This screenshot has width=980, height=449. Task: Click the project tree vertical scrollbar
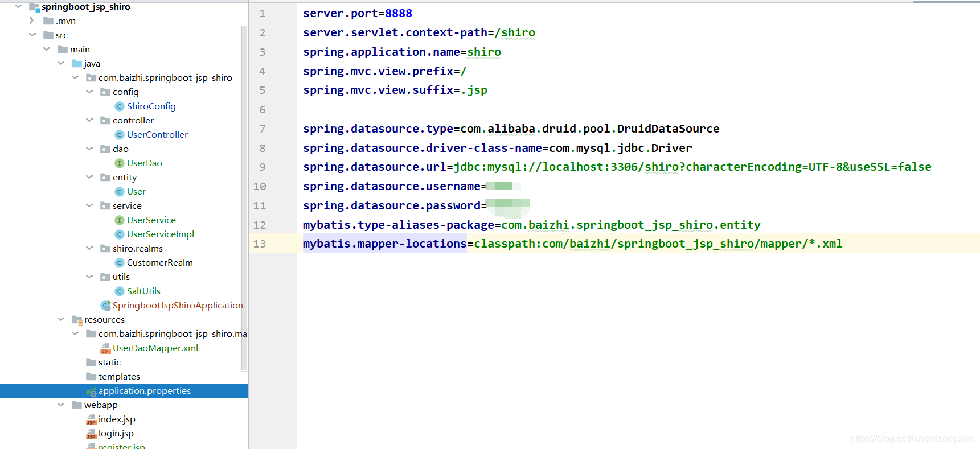[x=245, y=198]
